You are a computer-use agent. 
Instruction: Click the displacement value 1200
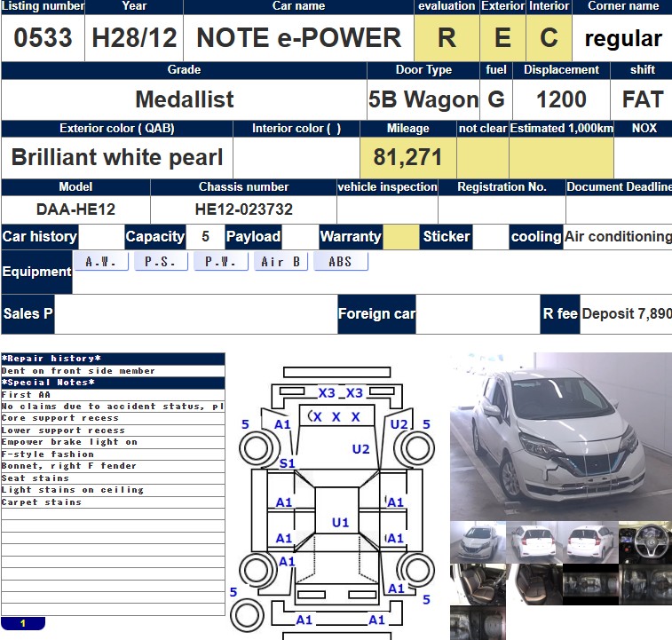(x=561, y=99)
